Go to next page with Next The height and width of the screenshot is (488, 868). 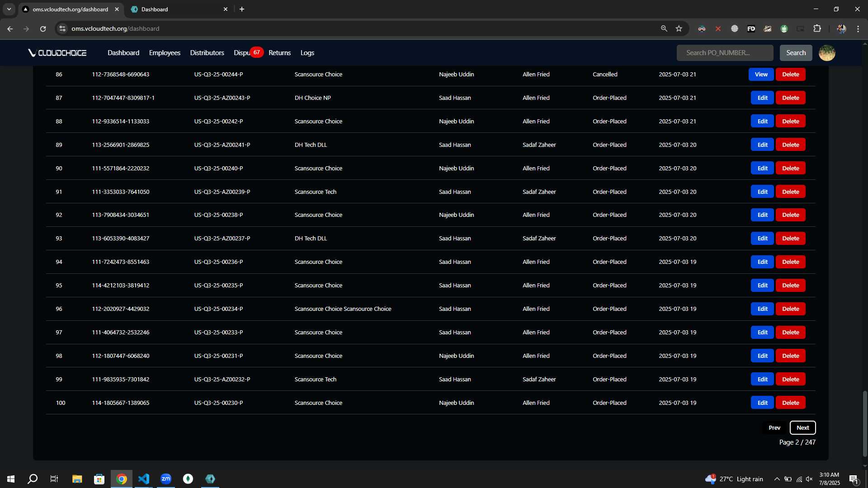coord(802,427)
